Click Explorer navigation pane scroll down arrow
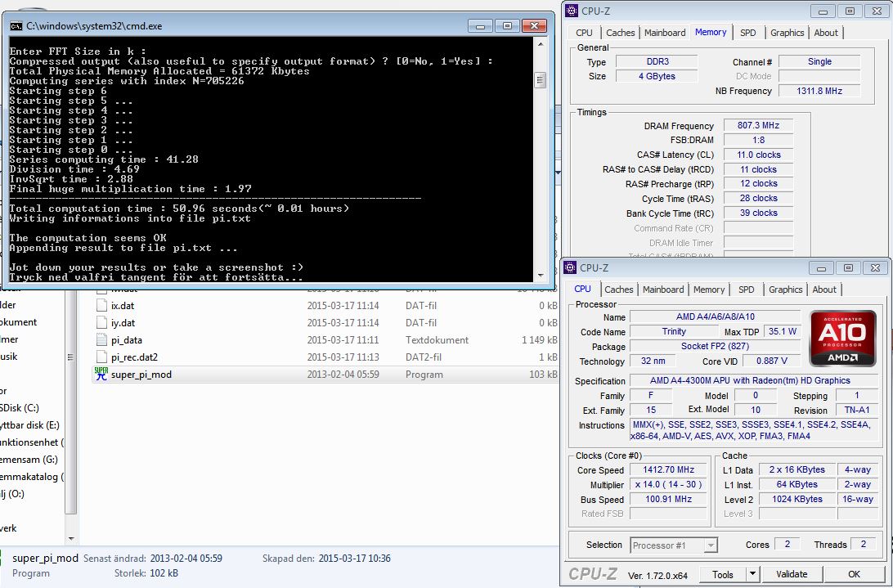The width and height of the screenshot is (893, 588). click(x=71, y=538)
